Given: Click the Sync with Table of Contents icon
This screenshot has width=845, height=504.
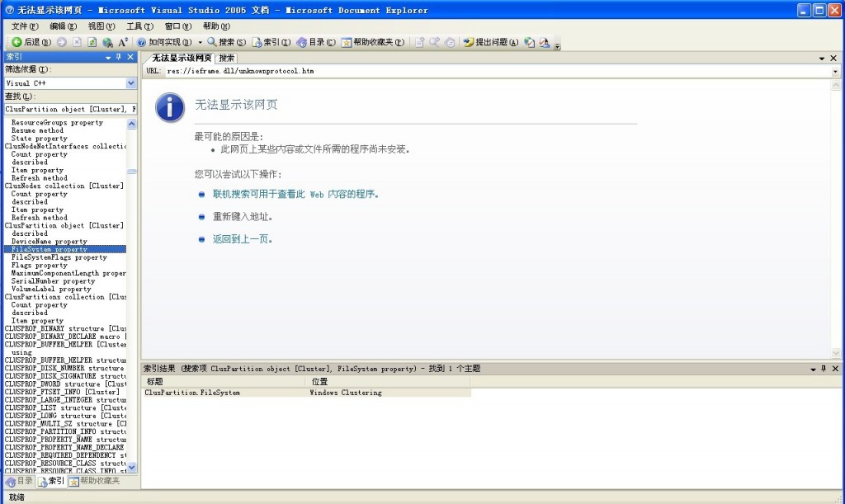Looking at the screenshot, I should pyautogui.click(x=450, y=42).
